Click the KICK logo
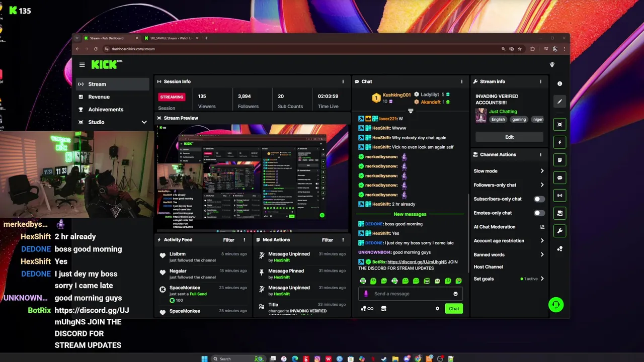This screenshot has width=644, height=362. [x=107, y=65]
